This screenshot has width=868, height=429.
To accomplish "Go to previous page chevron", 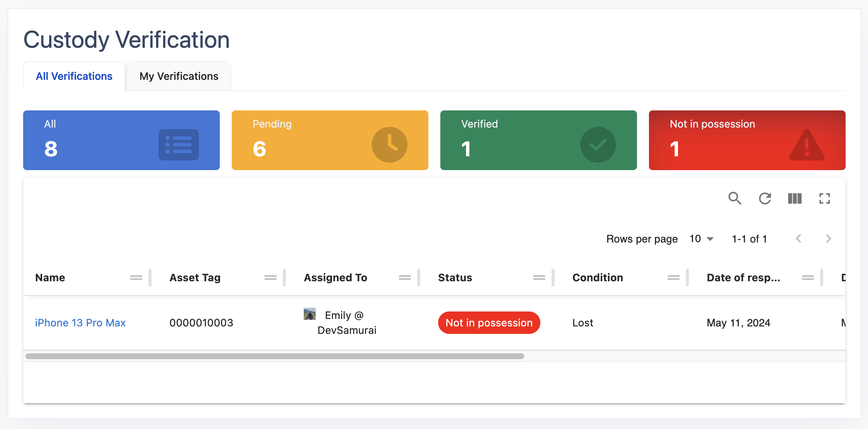I will pos(799,239).
